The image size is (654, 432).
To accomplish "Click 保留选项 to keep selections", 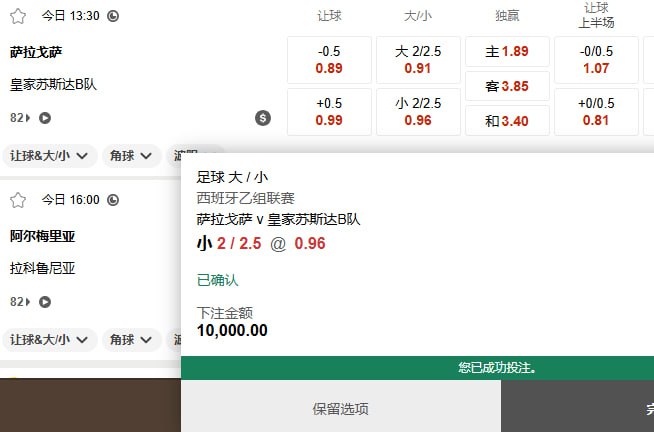I will (340, 409).
